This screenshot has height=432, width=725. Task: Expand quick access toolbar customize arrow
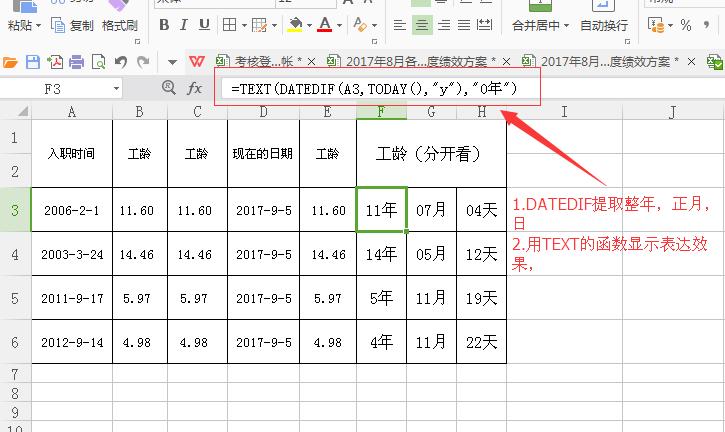coord(172,62)
